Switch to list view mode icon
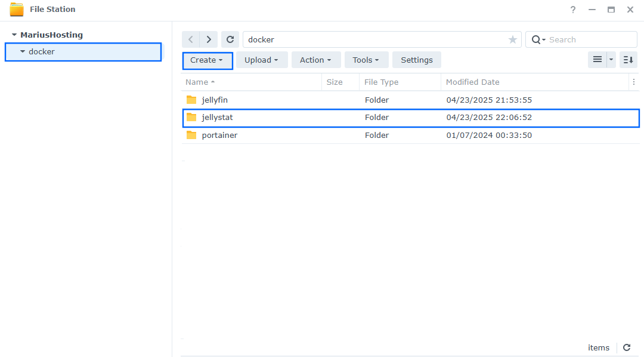Viewport: 644px width, 357px height. (597, 60)
